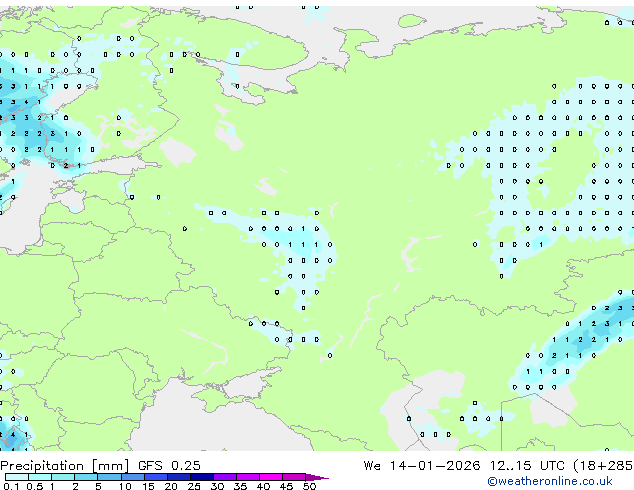Image resolution: width=634 pixels, height=490 pixels.
Task: Select the 2–5 mm legend color swatch
Action: pos(86,477)
